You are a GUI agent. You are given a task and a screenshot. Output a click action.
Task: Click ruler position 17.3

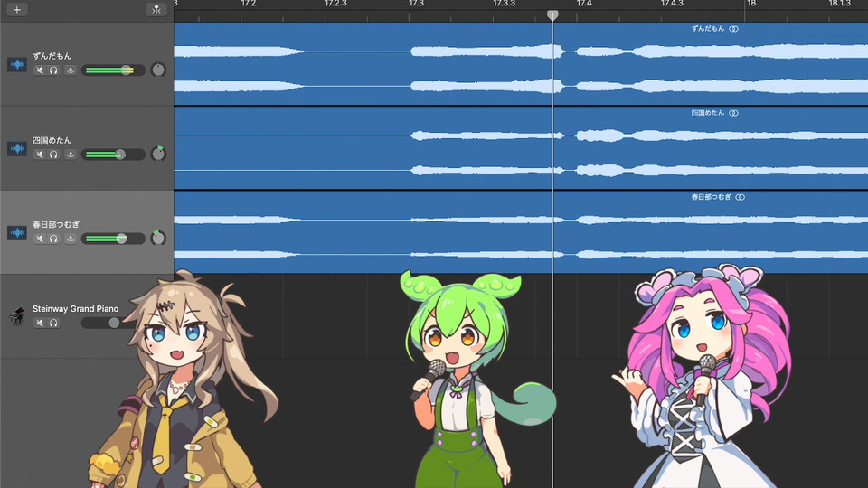coord(416,4)
